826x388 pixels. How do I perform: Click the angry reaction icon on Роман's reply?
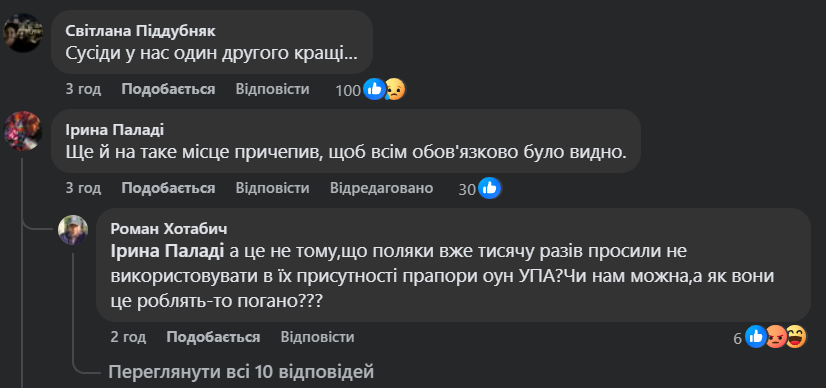775,337
